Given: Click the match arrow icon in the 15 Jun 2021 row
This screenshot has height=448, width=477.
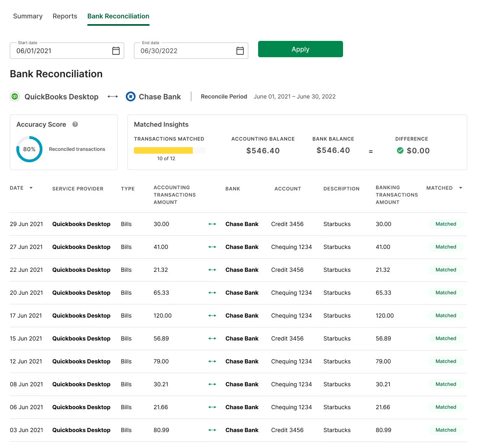Looking at the screenshot, I should point(212,338).
